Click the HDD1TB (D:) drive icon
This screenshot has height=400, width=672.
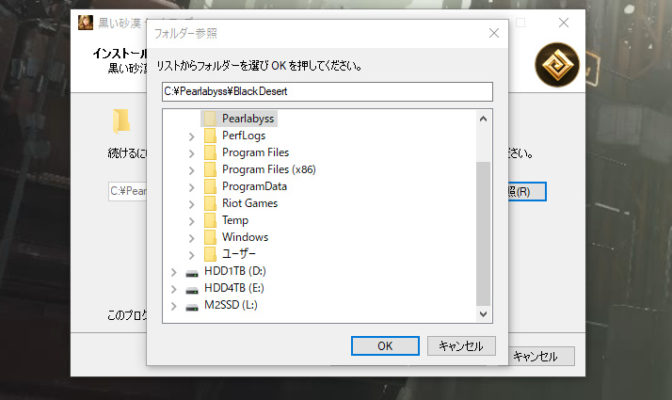[x=192, y=273]
